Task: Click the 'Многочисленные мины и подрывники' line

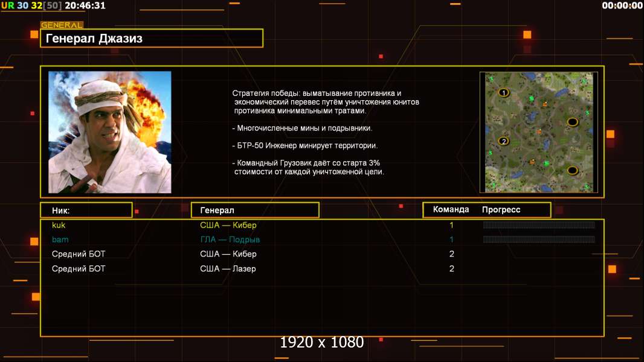Action: 302,129
